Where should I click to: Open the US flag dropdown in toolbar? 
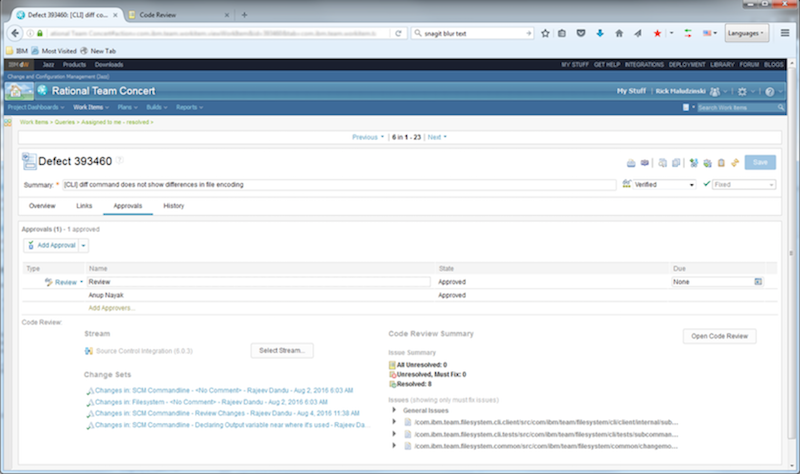(710, 33)
